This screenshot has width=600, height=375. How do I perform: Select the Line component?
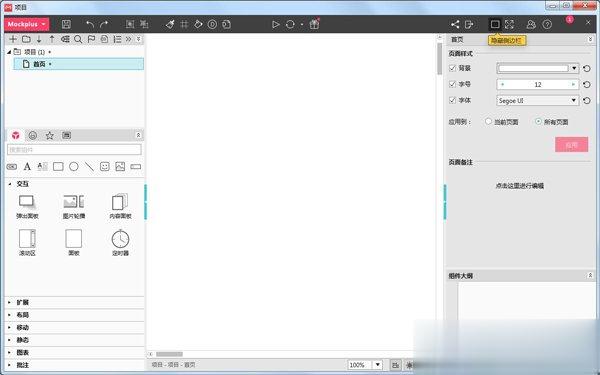89,166
